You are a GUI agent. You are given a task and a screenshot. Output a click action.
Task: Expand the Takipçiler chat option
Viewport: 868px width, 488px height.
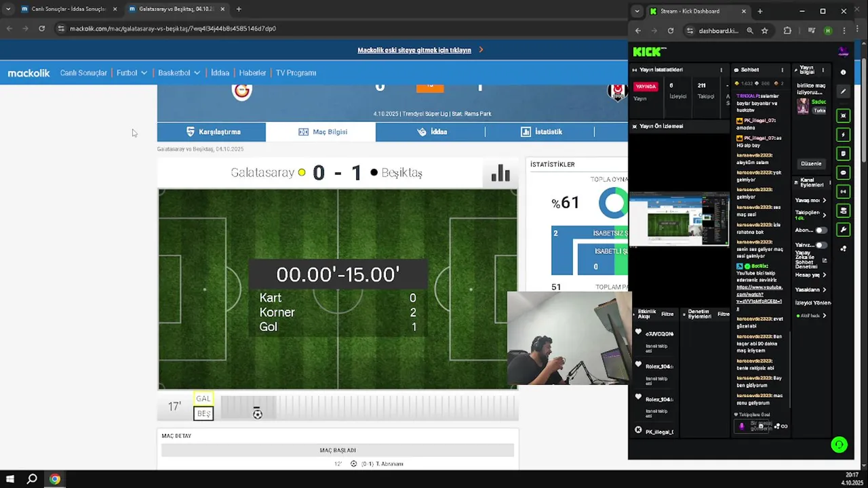810,215
